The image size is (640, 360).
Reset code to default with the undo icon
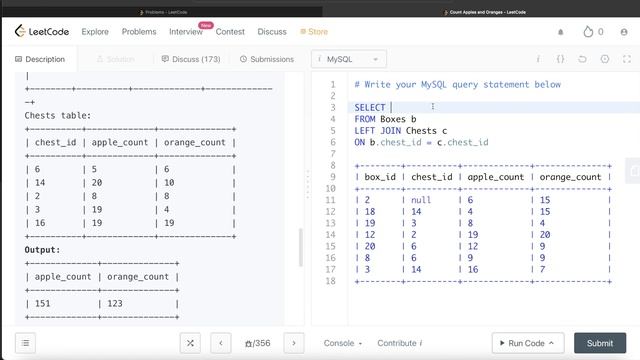[582, 59]
